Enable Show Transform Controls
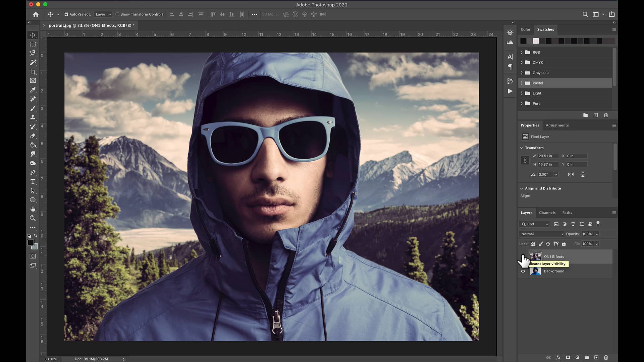Screen dimensions: 644x362 pyautogui.click(x=117, y=14)
